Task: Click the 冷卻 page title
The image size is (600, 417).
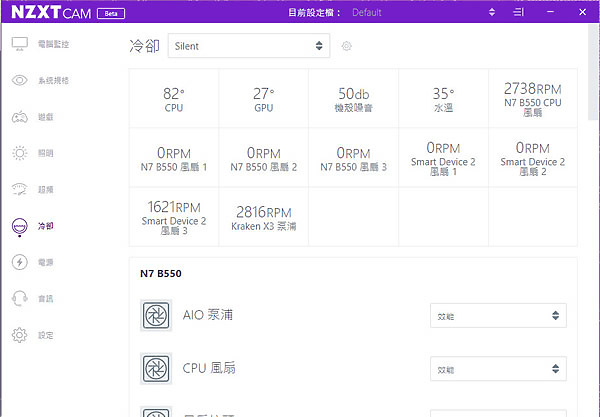Action: click(x=145, y=46)
